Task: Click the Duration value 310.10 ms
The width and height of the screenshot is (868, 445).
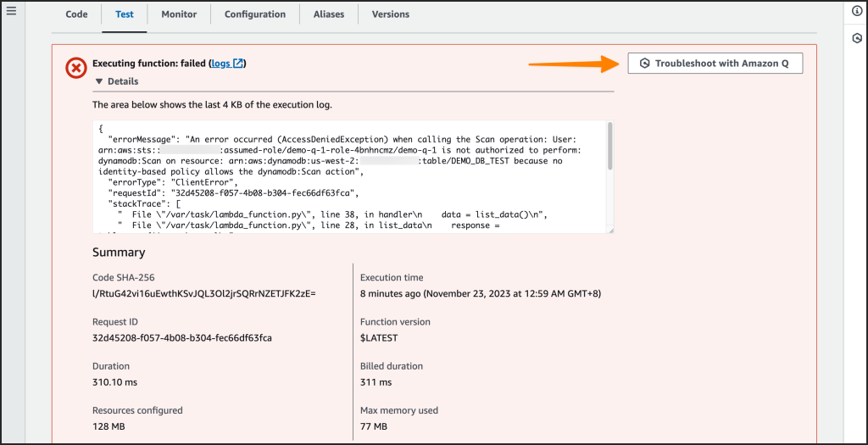Action: point(114,382)
